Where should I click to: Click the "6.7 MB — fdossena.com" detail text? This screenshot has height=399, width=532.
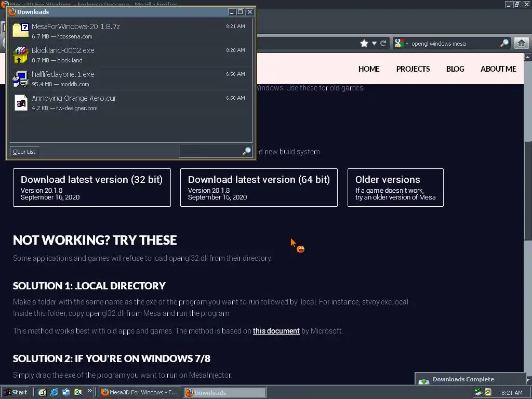click(62, 36)
